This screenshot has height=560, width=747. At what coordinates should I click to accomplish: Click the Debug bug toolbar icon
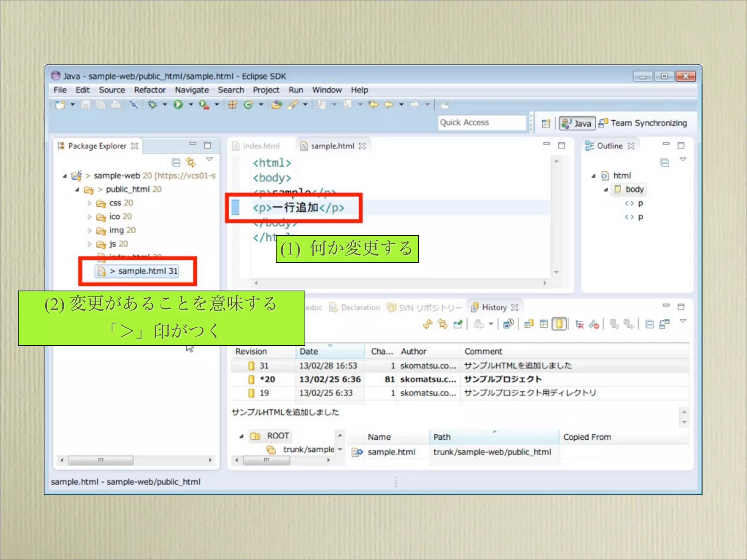(152, 105)
